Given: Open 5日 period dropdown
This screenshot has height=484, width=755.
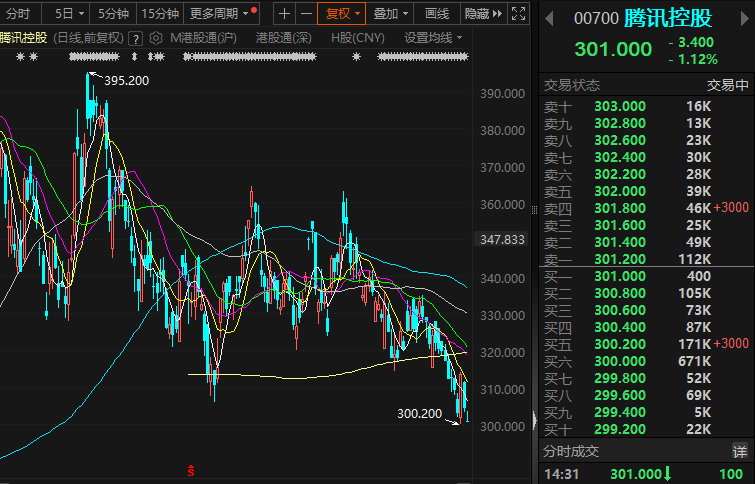Looking at the screenshot, I should click(x=69, y=14).
